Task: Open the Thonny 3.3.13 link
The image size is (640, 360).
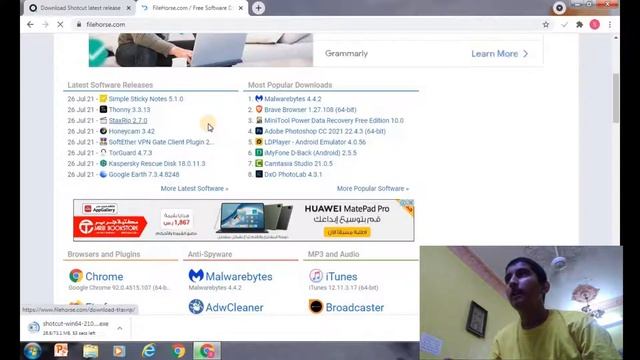Action: 129,109
